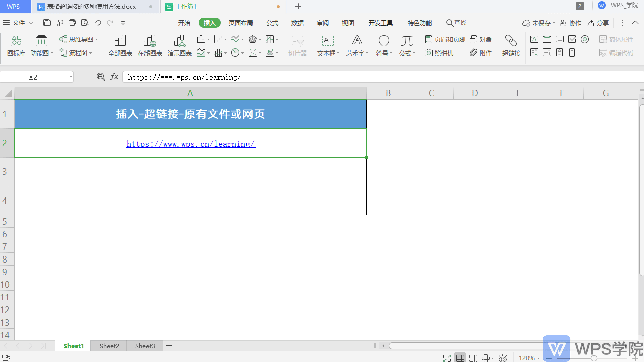Image resolution: width=644 pixels, height=362 pixels.
Task: Click the save icon in quick toolbar
Action: coord(47,23)
